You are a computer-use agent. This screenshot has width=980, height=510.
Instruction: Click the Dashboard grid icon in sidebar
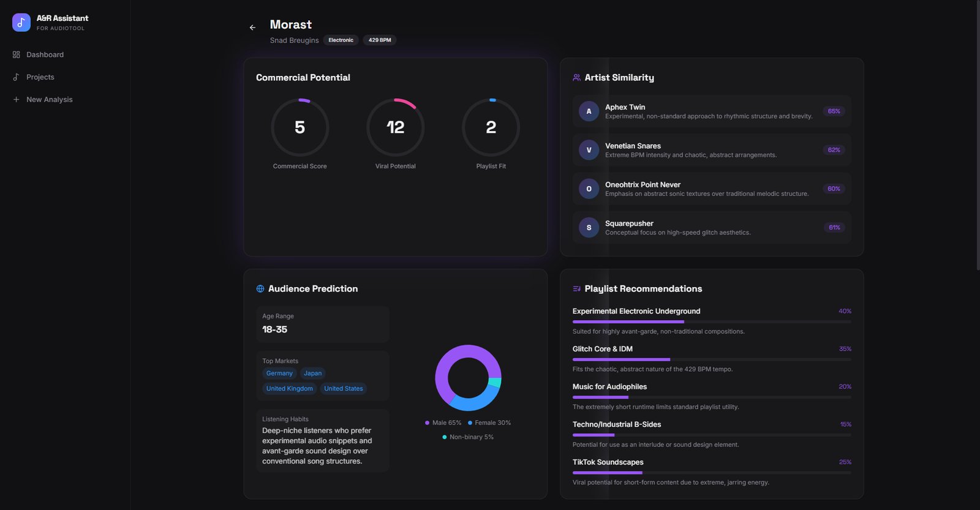pyautogui.click(x=17, y=54)
